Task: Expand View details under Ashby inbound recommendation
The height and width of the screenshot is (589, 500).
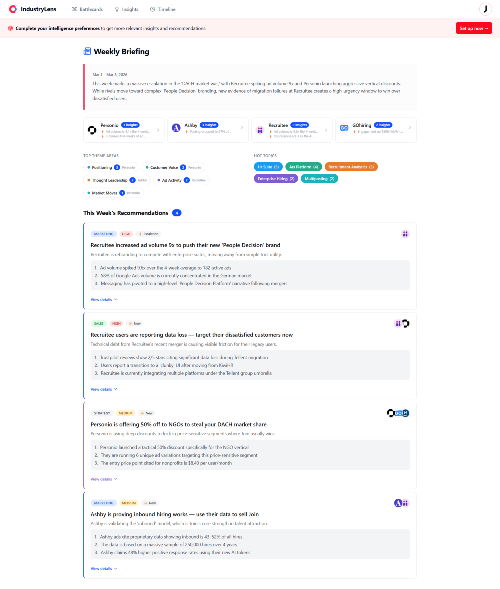Action: pos(104,569)
